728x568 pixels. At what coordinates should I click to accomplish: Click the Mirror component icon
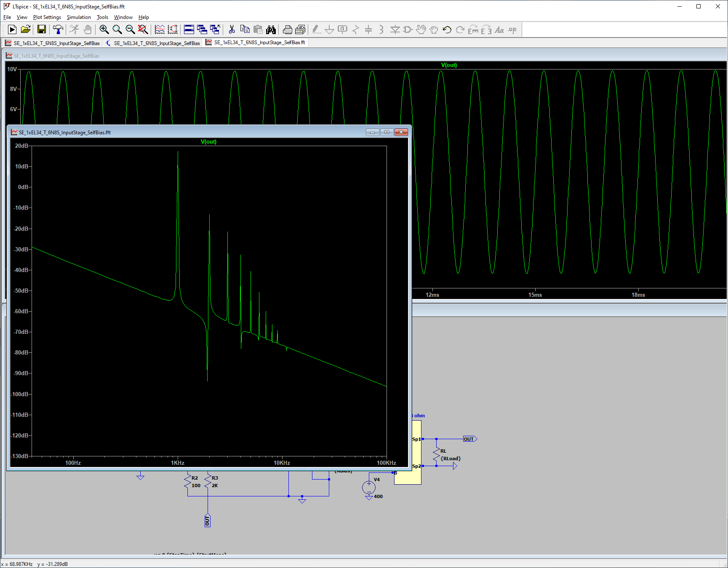486,29
